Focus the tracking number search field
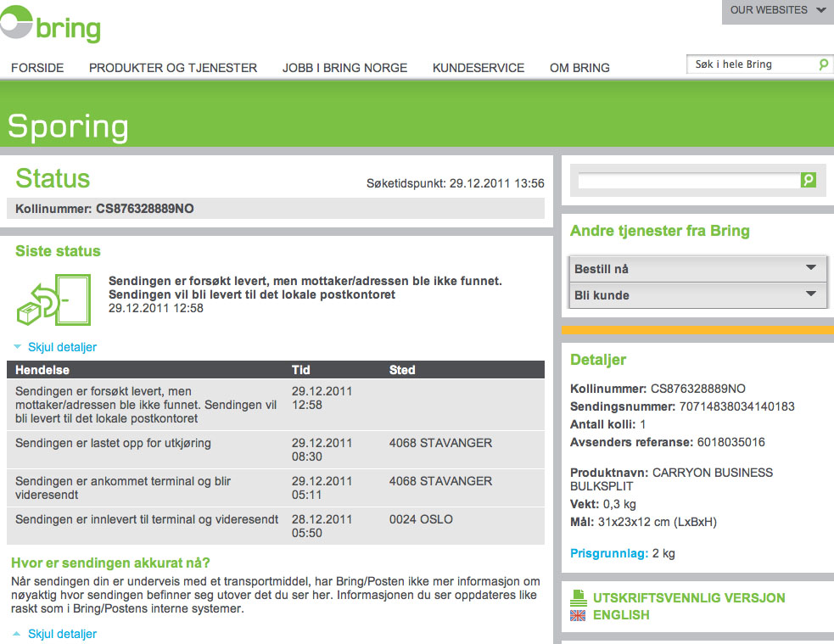 coord(689,180)
